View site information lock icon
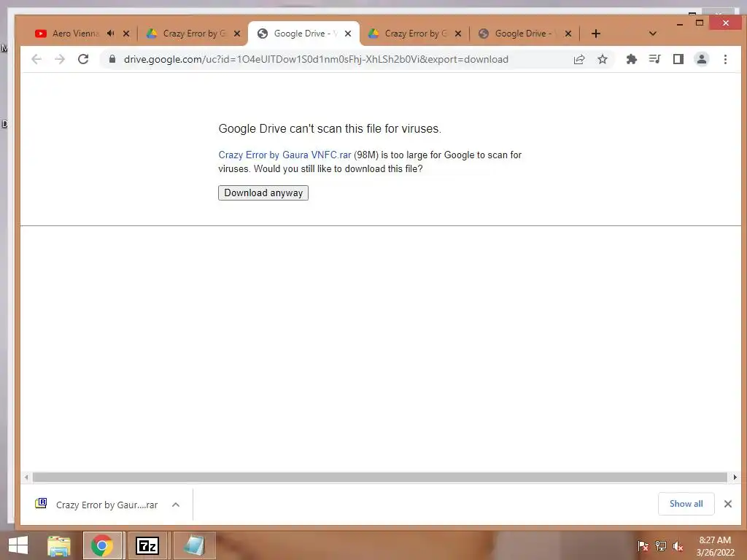 click(x=112, y=59)
